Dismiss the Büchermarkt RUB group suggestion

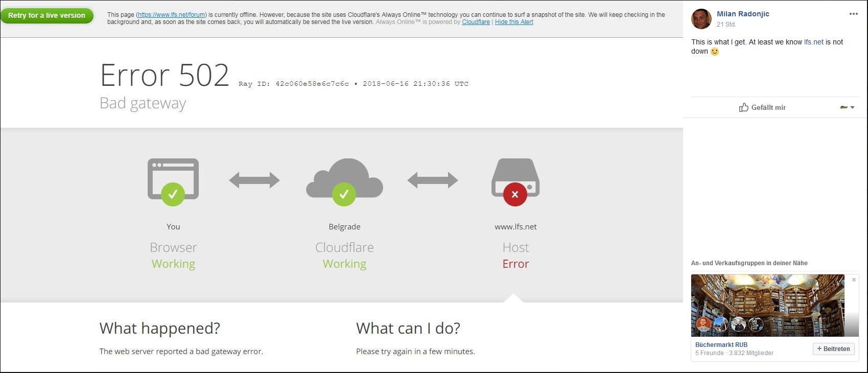854,279
